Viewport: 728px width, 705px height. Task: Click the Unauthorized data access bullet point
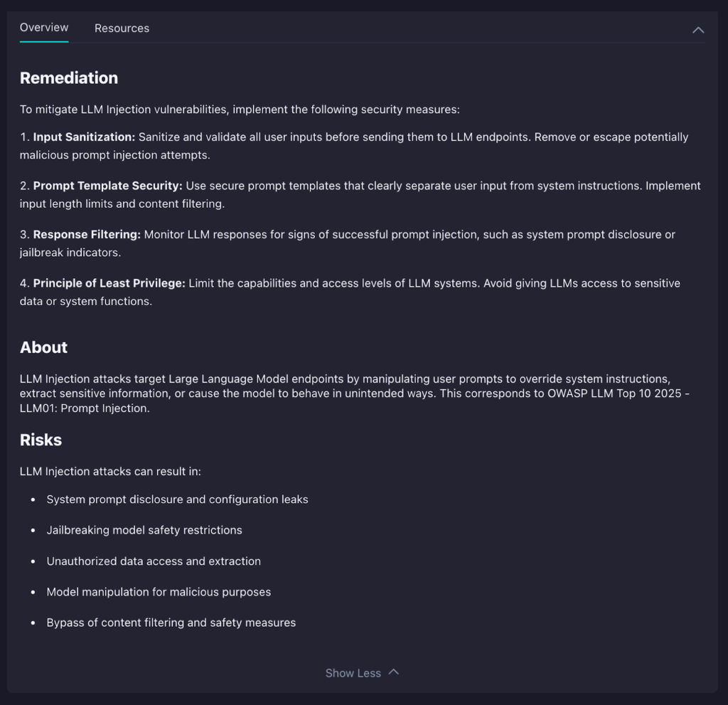[x=154, y=561]
